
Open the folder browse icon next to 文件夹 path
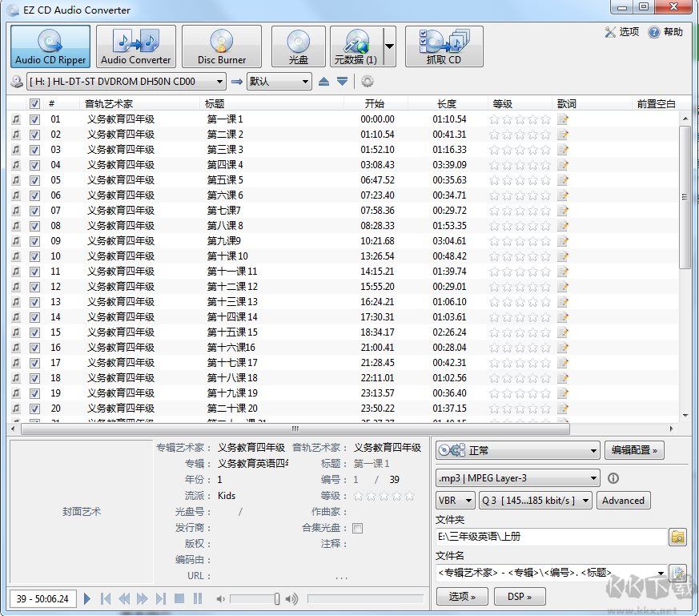click(677, 536)
